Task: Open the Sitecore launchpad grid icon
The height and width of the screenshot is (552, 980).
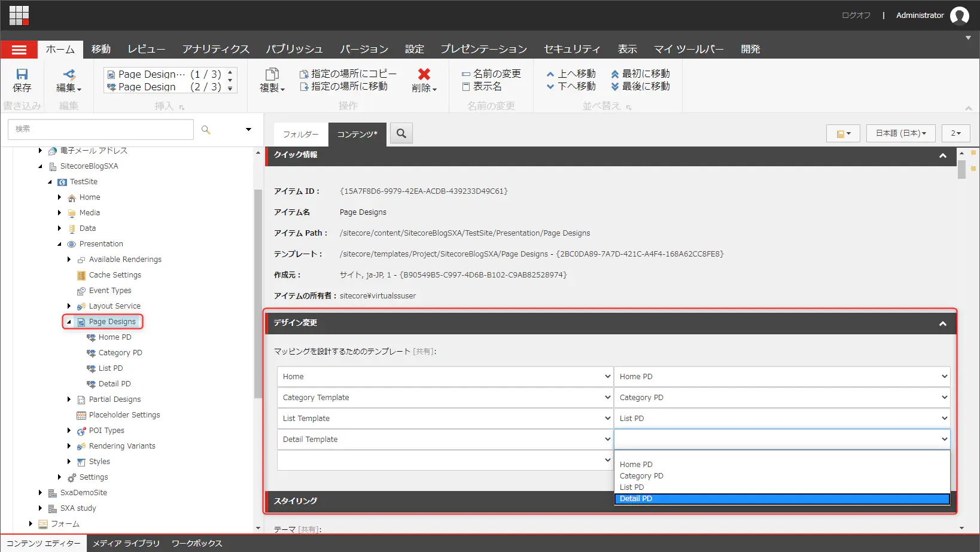Action: pyautogui.click(x=19, y=16)
